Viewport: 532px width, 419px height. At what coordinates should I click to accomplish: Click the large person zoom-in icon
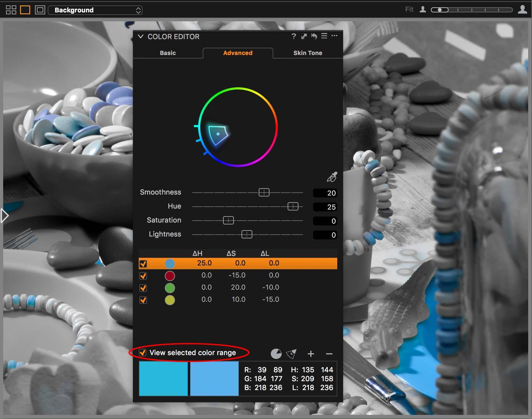click(x=522, y=9)
